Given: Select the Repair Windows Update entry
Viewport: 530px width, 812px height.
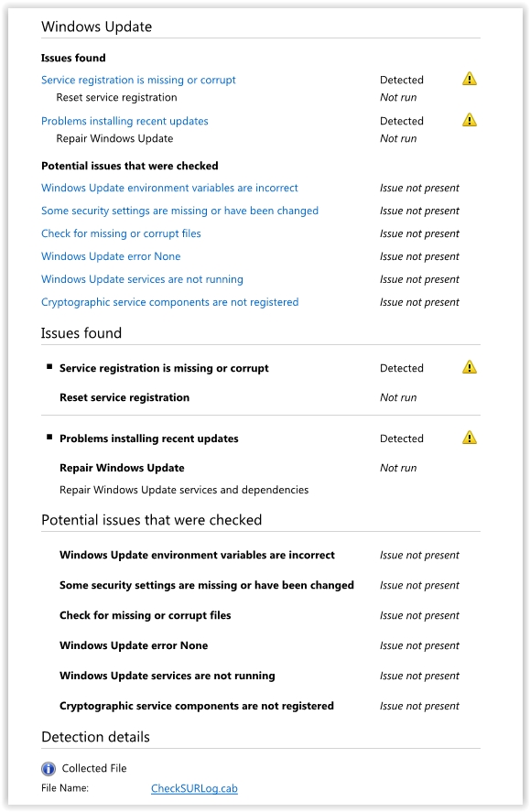Looking at the screenshot, I should 114,138.
